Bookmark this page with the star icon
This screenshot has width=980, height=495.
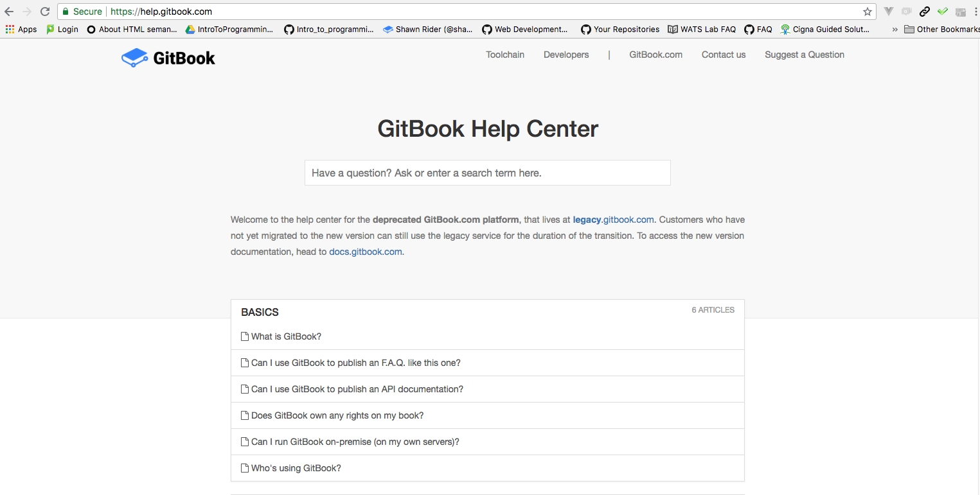(x=868, y=12)
